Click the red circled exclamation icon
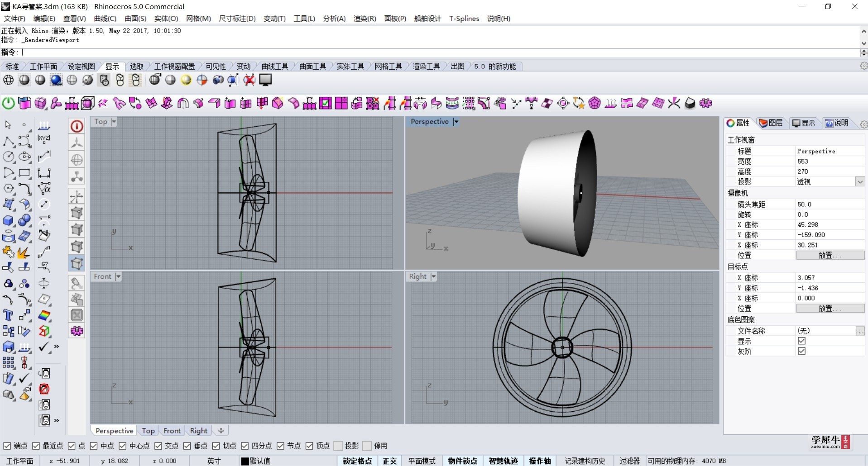Screen dimensions: 868x466 (x=77, y=126)
